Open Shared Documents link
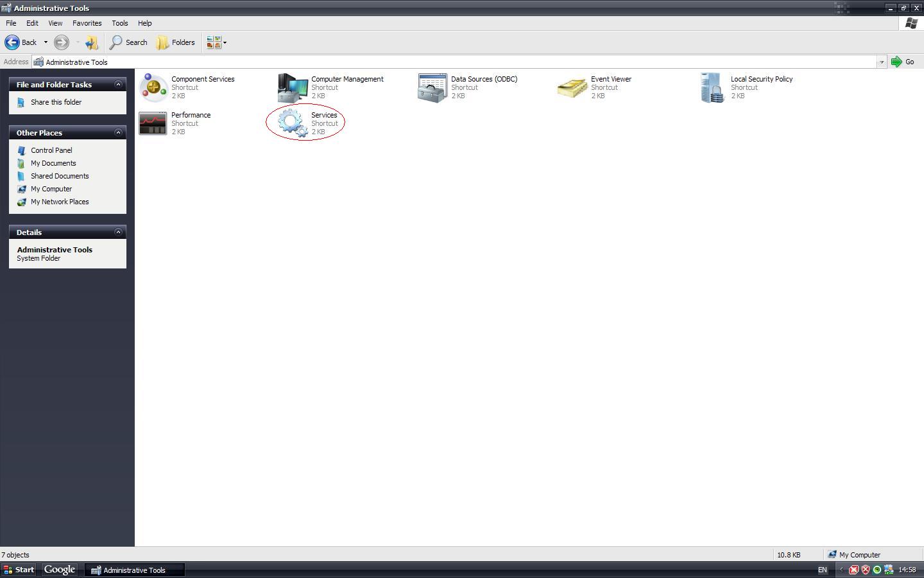The height and width of the screenshot is (578, 924). [x=60, y=176]
